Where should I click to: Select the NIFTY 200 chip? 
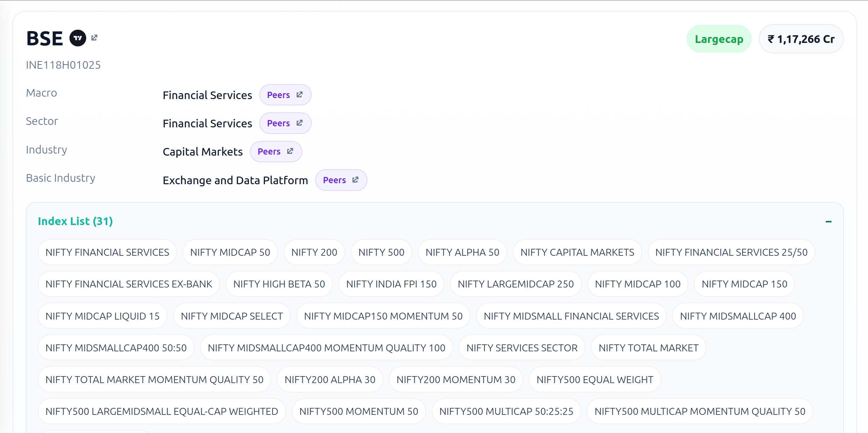coord(314,252)
